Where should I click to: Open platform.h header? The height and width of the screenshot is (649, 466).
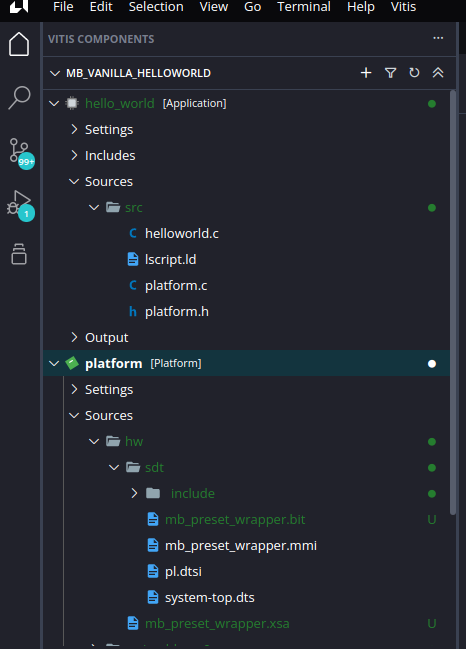(177, 311)
